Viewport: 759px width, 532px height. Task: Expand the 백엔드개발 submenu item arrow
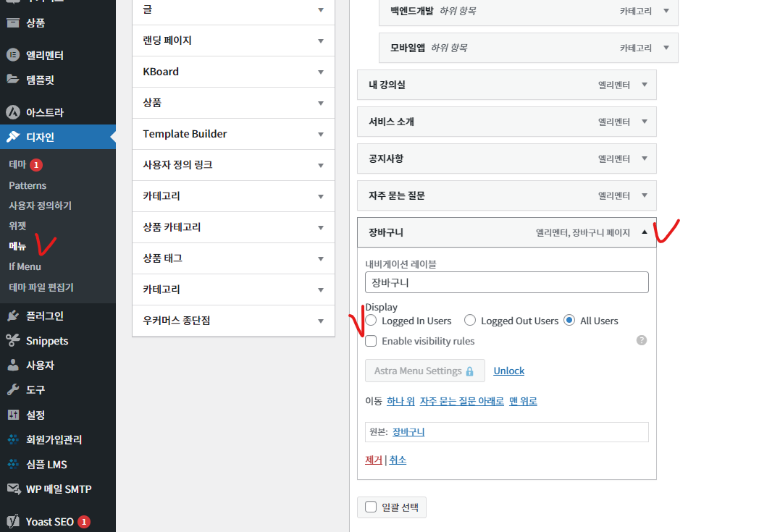[666, 11]
